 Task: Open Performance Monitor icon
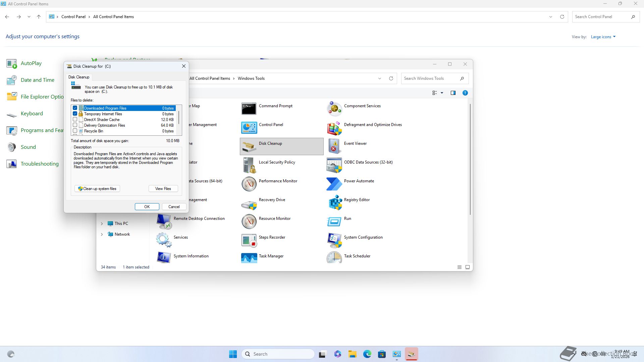coord(249,184)
